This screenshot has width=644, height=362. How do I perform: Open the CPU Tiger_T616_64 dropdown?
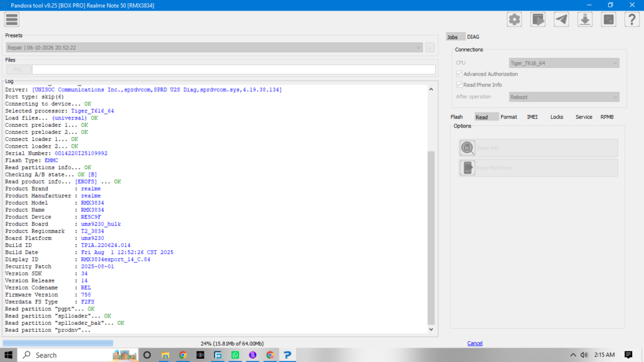(x=564, y=63)
